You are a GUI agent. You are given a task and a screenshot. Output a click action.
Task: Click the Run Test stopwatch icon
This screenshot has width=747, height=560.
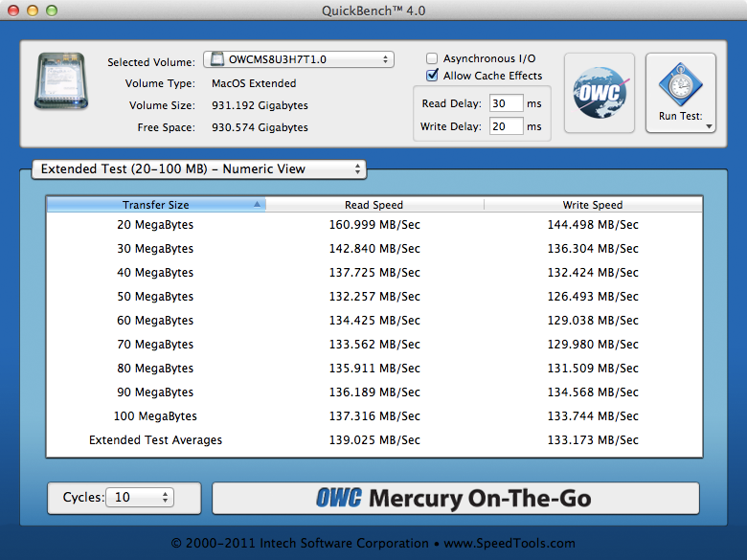pyautogui.click(x=680, y=86)
